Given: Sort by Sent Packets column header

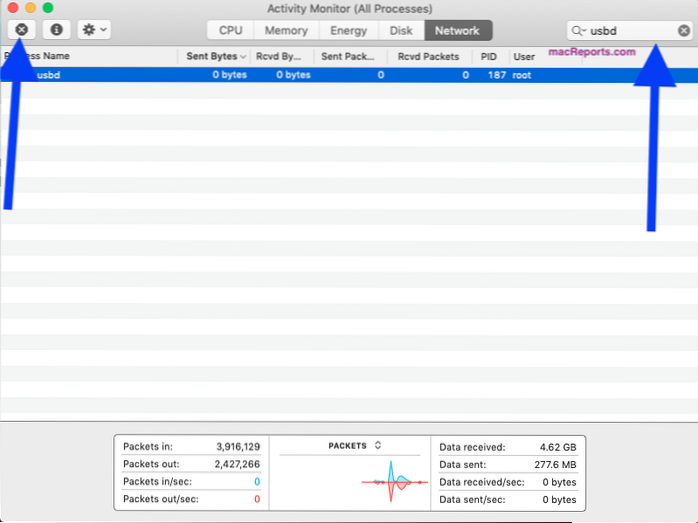Looking at the screenshot, I should [349, 57].
